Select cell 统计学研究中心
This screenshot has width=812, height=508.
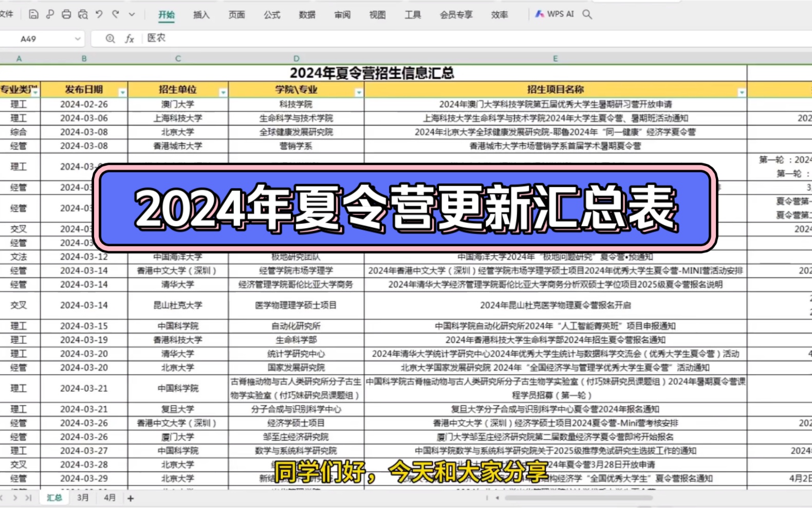pyautogui.click(x=296, y=354)
